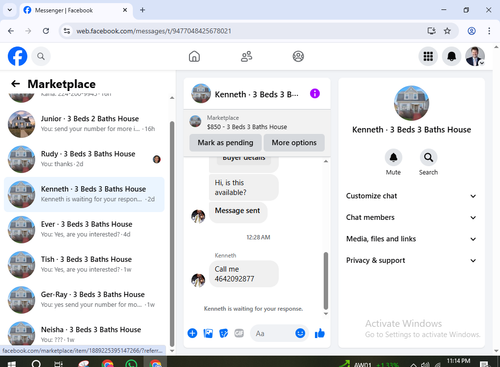500x367 pixels.
Task: Open the emoji picker in message box
Action: [300, 333]
